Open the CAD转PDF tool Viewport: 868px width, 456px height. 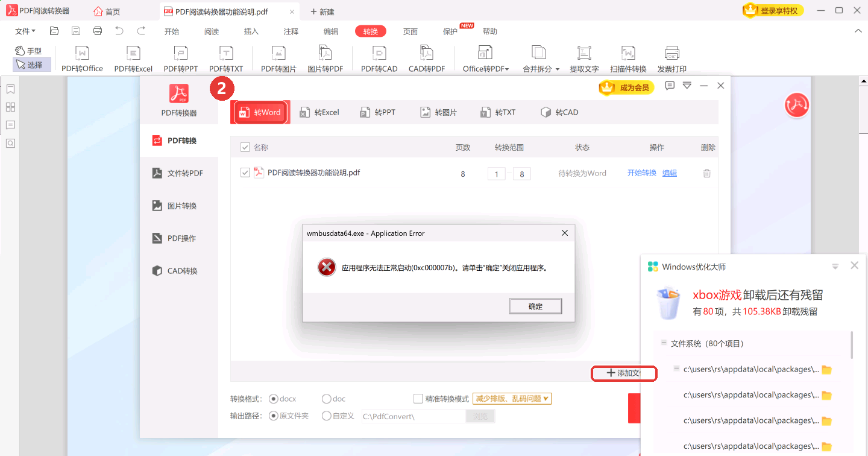click(427, 59)
